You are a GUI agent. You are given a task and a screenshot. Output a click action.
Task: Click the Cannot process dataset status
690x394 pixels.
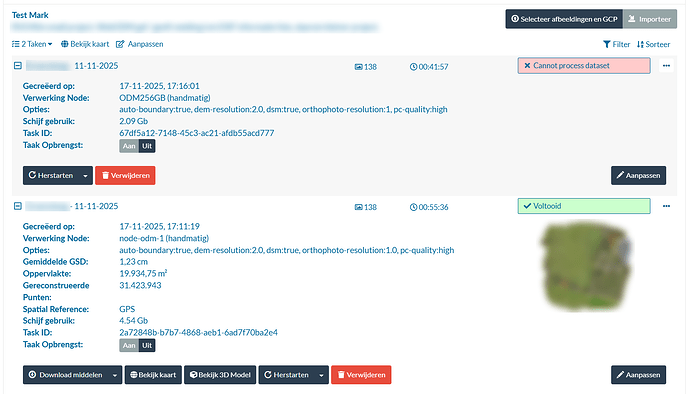click(584, 66)
